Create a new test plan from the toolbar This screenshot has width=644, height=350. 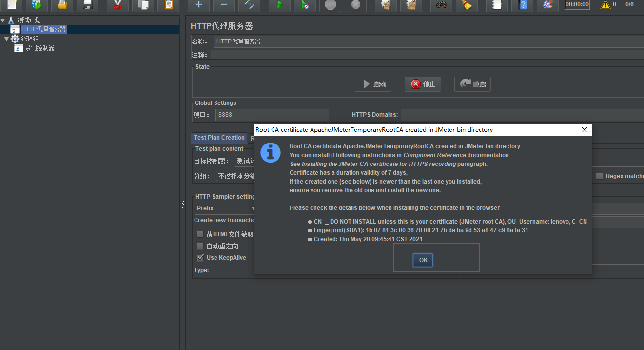(x=12, y=5)
